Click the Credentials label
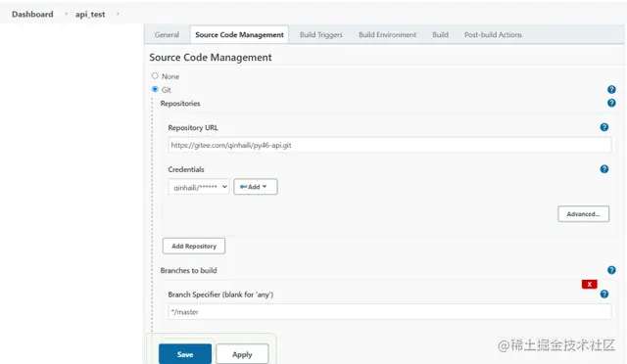 [x=186, y=169]
